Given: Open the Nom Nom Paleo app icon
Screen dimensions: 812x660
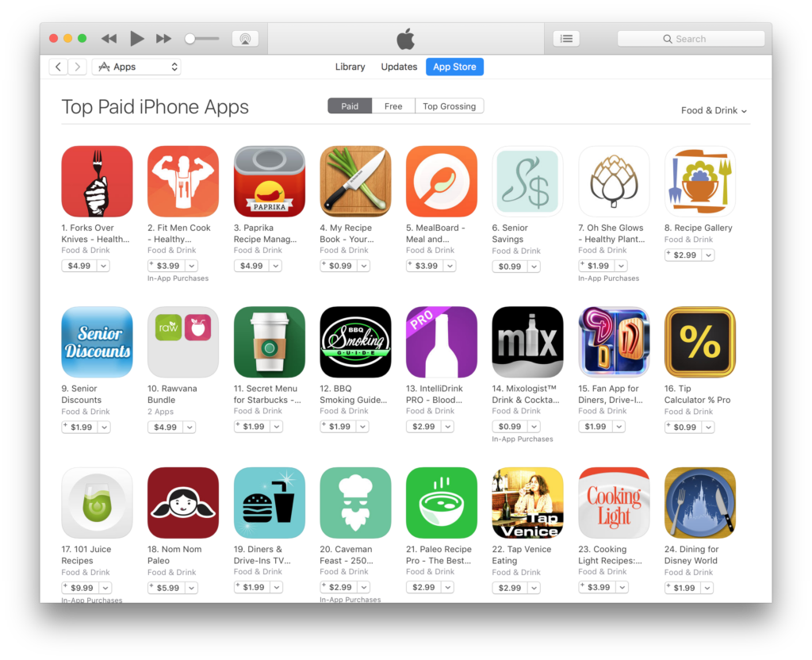Looking at the screenshot, I should tap(183, 502).
